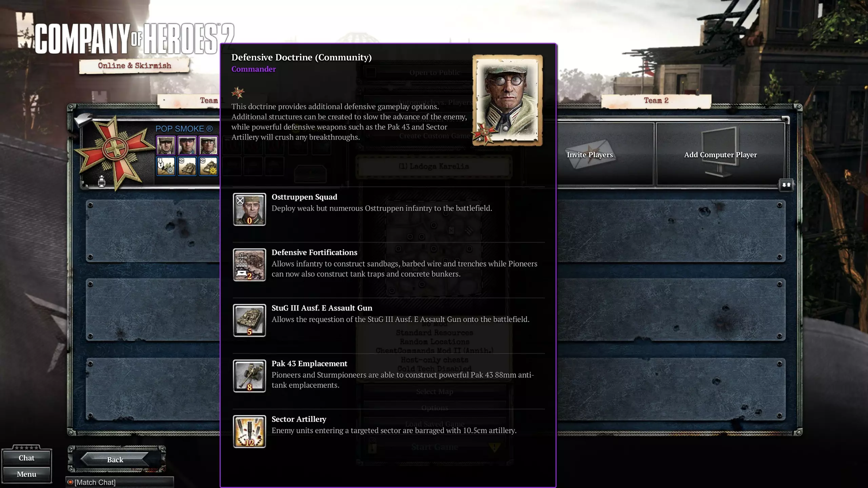
Task: Click the first bulletin card with lightning shield
Action: [x=166, y=166]
